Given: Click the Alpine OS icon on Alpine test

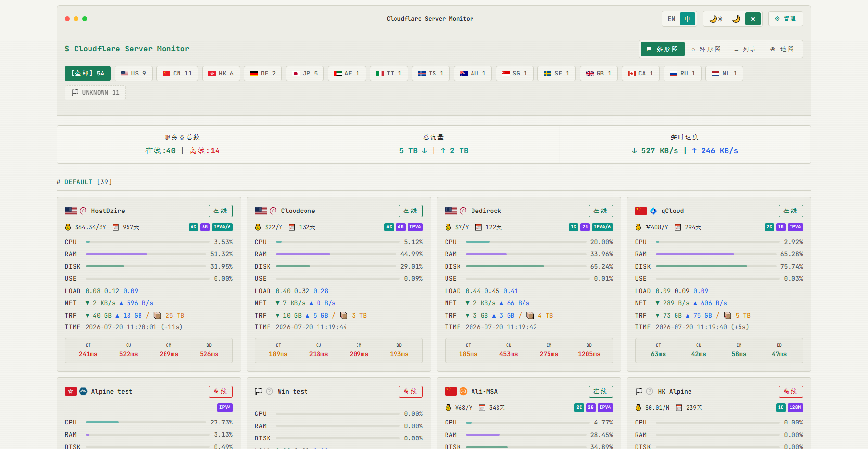Looking at the screenshot, I should 83,391.
